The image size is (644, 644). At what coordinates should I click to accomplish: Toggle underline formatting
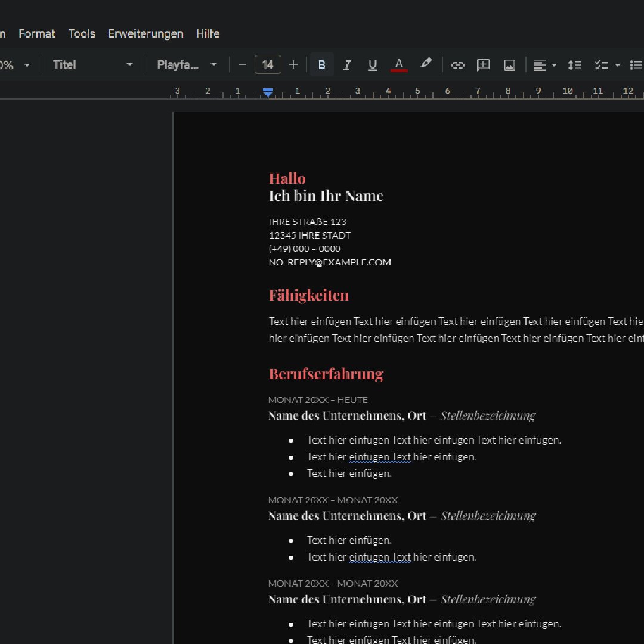coord(373,65)
